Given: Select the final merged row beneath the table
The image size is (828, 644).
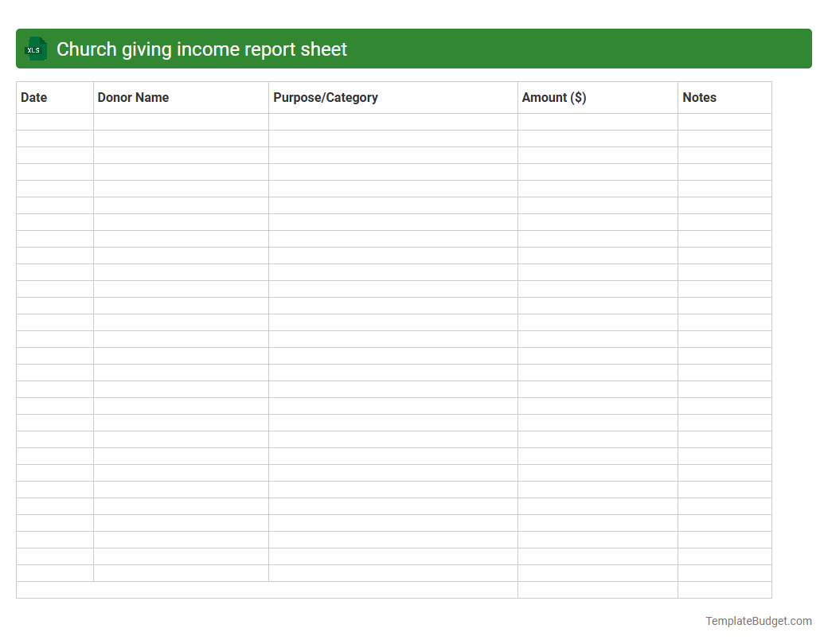Looking at the screenshot, I should pos(267,590).
